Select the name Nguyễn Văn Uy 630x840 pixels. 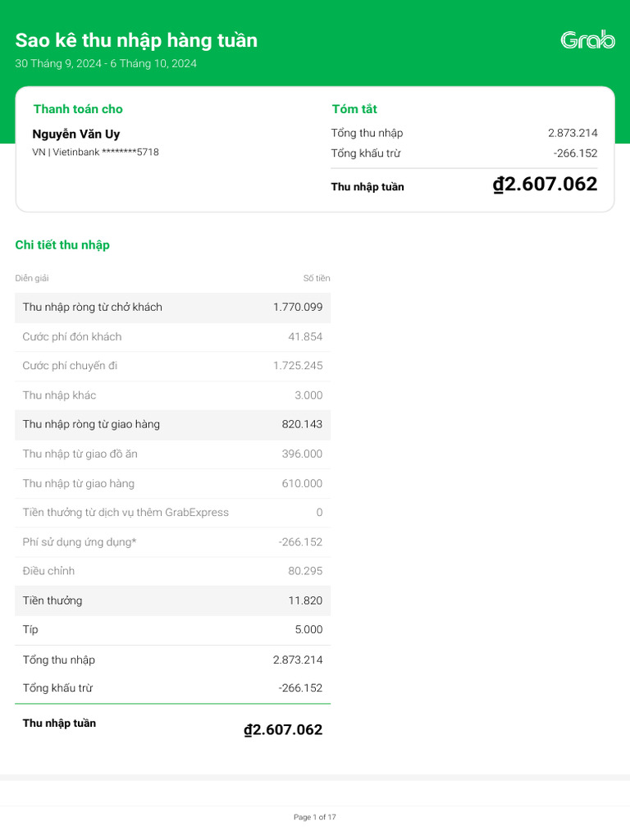[x=76, y=134]
